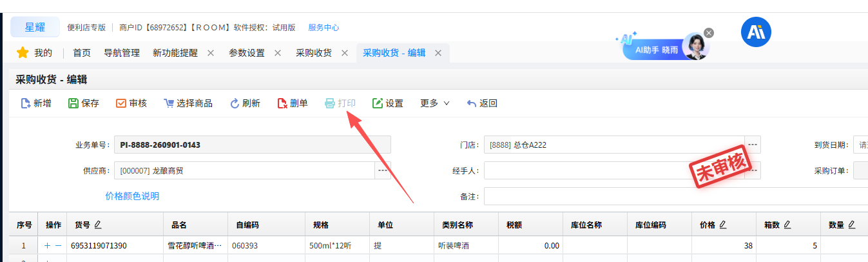Click the 备注 remarks field

[x=676, y=196]
